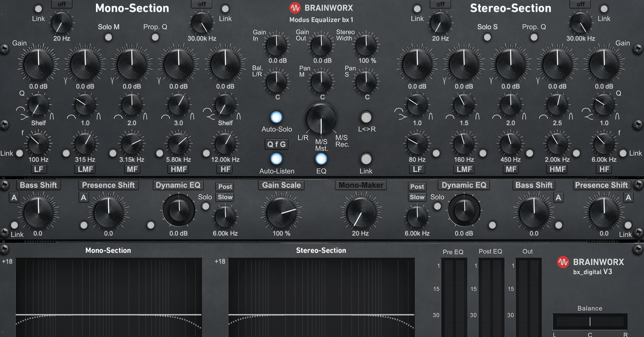Select the LF band label in Mono-Section
Screen dimensions: 644x337
click(38, 169)
